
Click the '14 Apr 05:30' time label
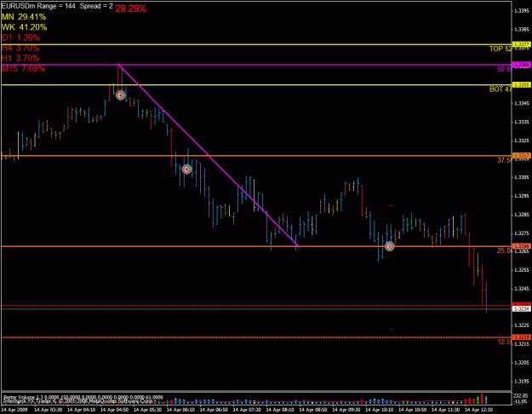(x=147, y=410)
